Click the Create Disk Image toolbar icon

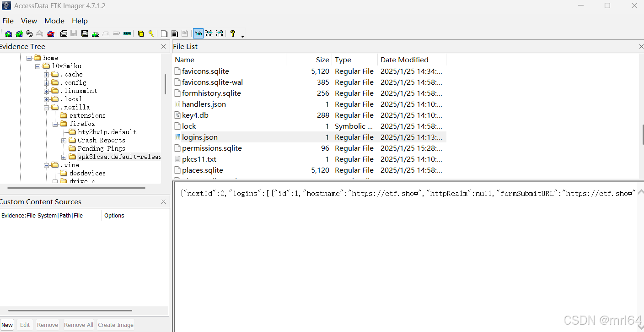(64, 33)
